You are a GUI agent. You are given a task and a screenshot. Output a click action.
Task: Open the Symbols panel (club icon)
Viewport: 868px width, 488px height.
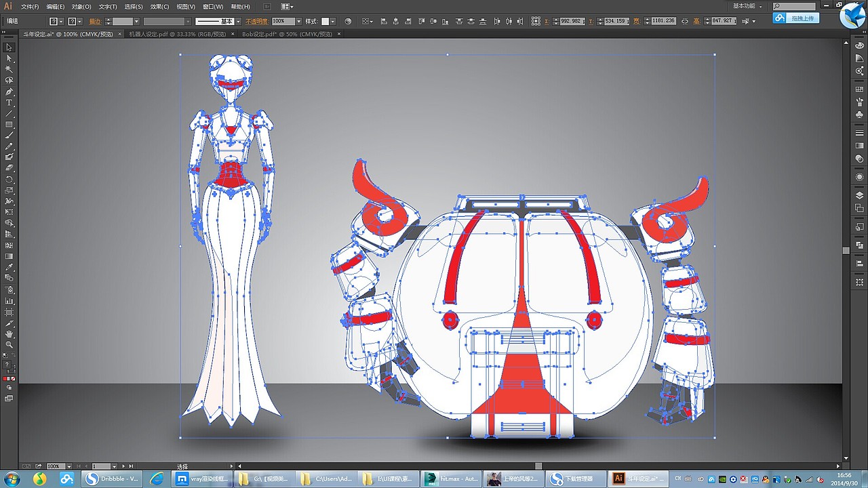point(860,115)
